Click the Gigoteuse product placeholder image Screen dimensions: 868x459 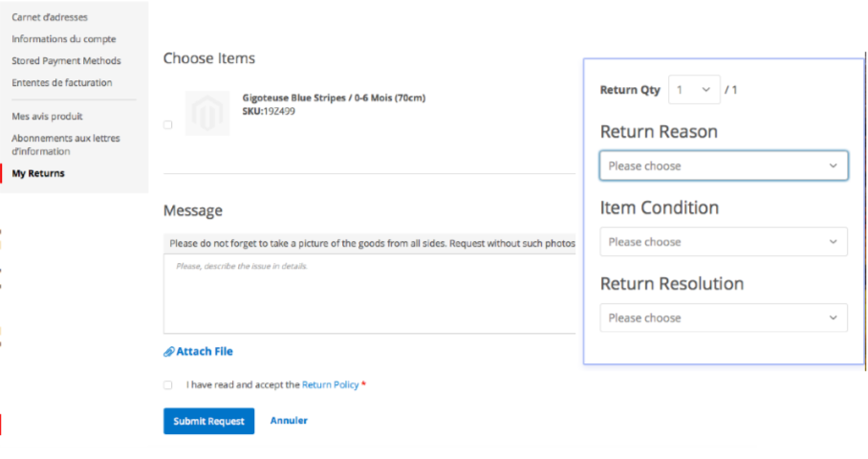(207, 114)
